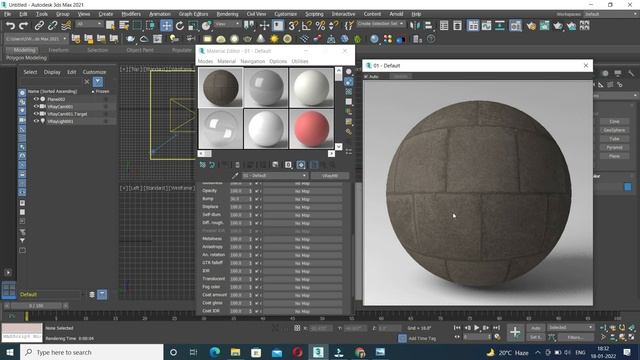640x360 pixels.
Task: Toggle visibility eye of VRayCam001
Action: [x=36, y=107]
